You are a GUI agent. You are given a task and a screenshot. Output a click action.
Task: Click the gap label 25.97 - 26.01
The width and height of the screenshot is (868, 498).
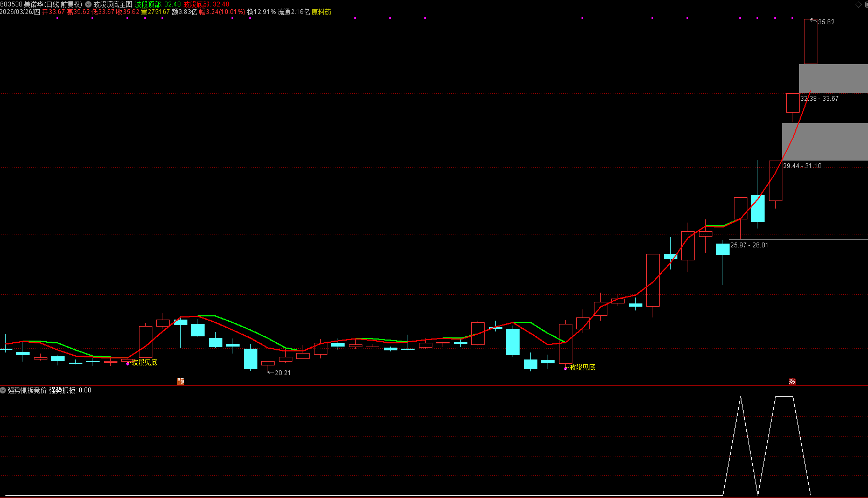pyautogui.click(x=749, y=245)
